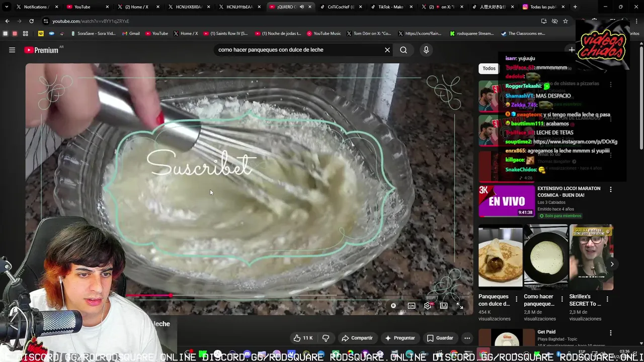Reload the page

(31, 21)
